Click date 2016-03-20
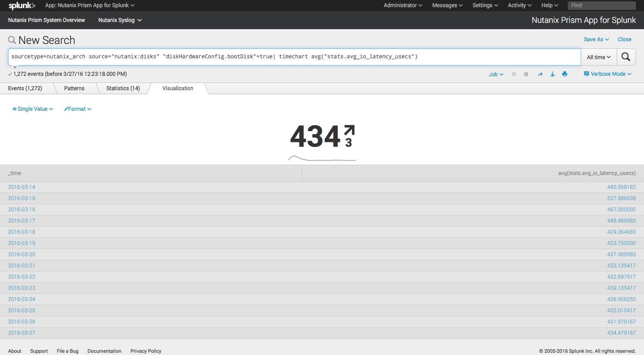The image size is (644, 355). click(x=22, y=254)
